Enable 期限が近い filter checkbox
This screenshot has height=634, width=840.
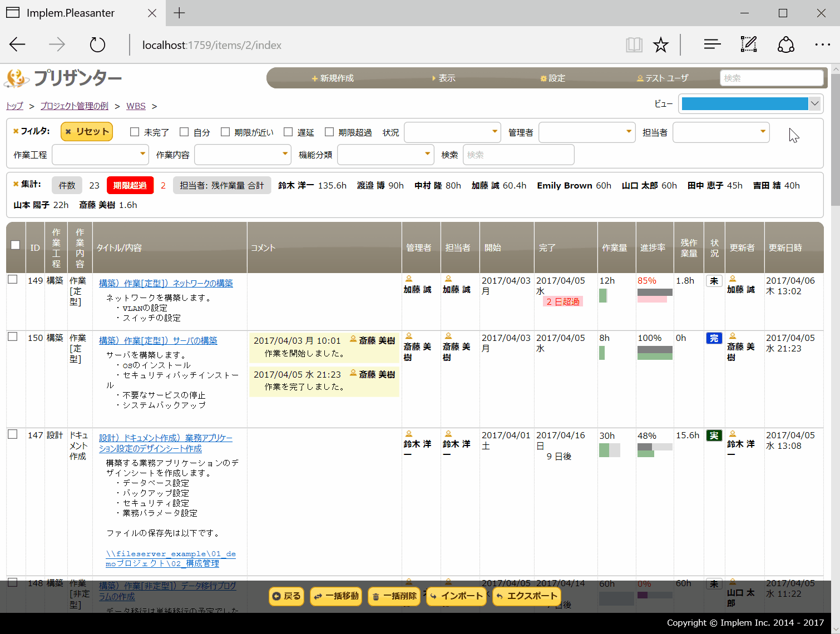point(225,132)
